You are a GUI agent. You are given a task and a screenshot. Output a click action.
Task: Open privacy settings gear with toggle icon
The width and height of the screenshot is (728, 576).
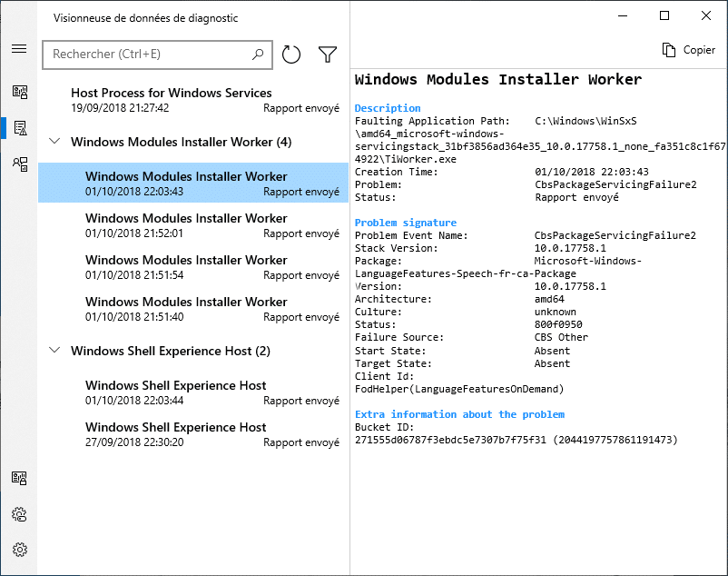click(x=19, y=514)
